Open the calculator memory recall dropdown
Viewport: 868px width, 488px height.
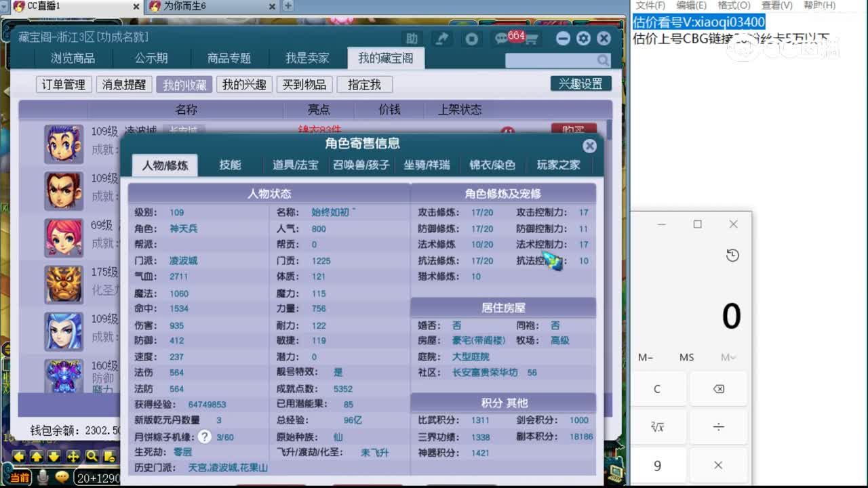(x=728, y=357)
